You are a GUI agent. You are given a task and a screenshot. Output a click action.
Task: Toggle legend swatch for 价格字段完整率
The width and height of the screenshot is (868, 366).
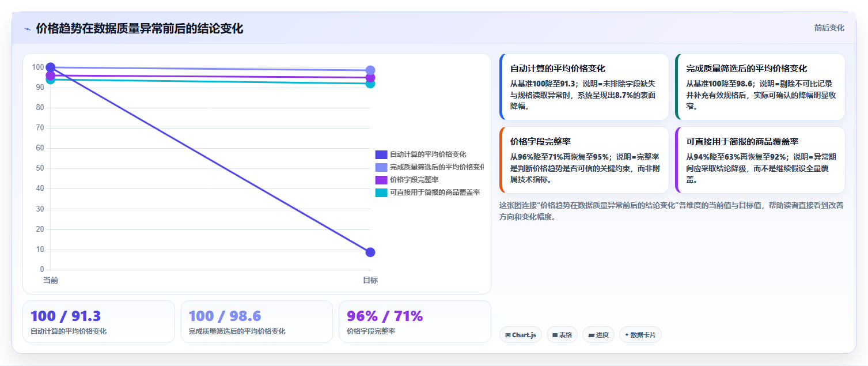point(381,180)
